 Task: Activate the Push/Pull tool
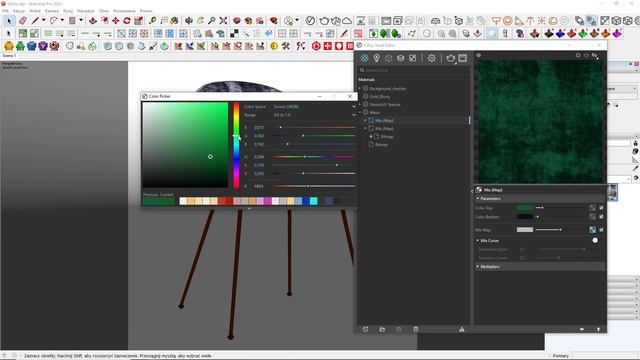pyautogui.click(x=93, y=20)
